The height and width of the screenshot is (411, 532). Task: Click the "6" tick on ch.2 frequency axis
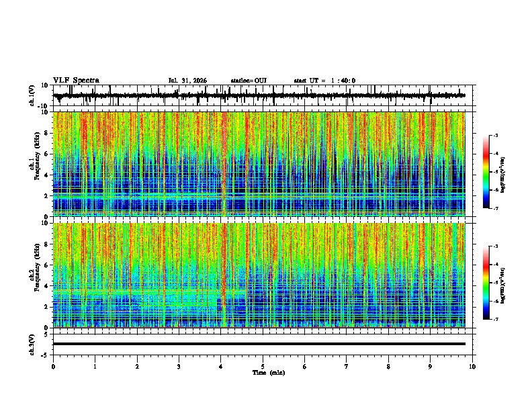[x=46, y=265]
